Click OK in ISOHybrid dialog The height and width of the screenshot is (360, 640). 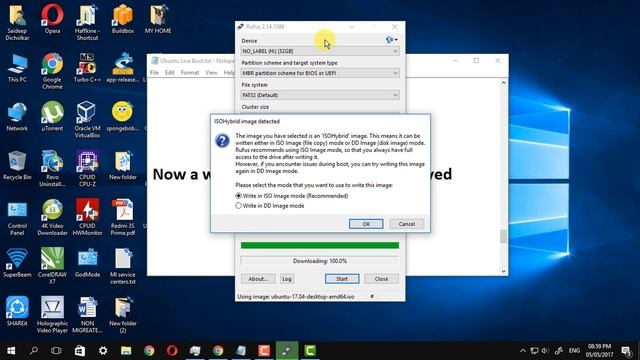pyautogui.click(x=366, y=224)
